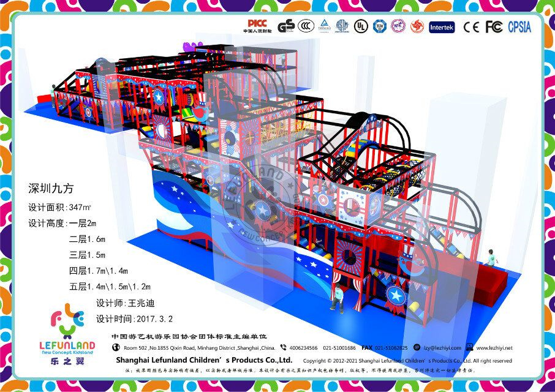Click the CPSIA logo
The height and width of the screenshot is (392, 555).
(519, 27)
